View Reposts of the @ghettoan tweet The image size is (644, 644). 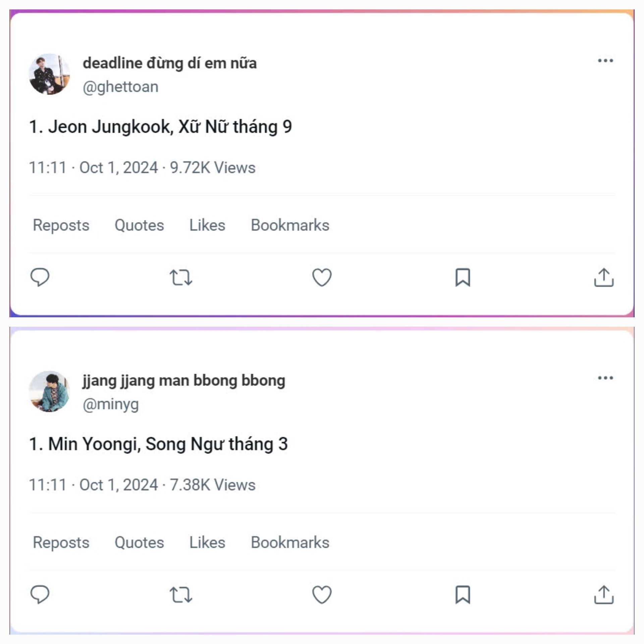pyautogui.click(x=61, y=225)
